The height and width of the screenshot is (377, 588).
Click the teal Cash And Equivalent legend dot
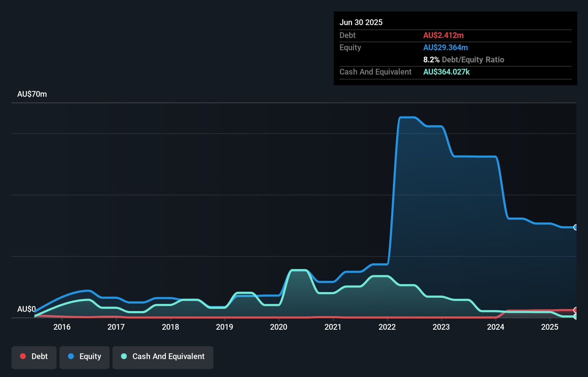click(x=123, y=357)
